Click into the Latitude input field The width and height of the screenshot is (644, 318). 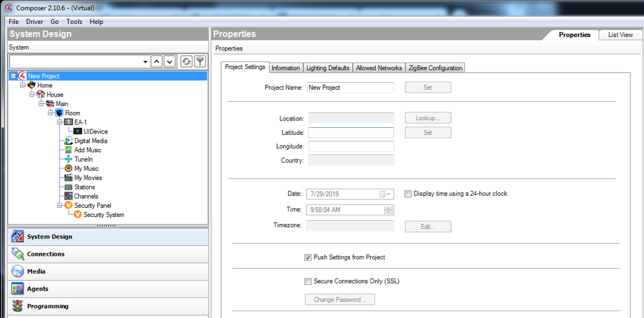tap(351, 132)
